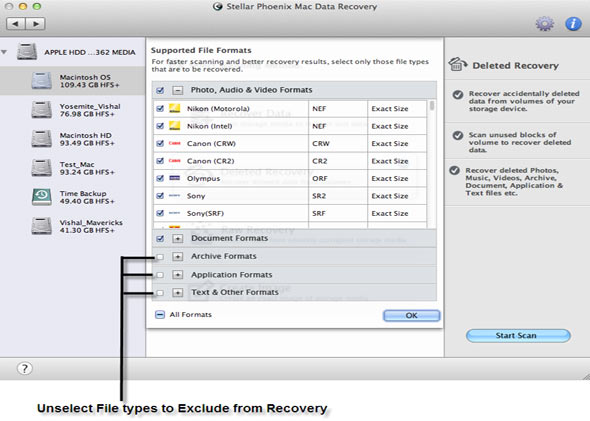Select the Macintosh HD volume icon
The width and height of the screenshot is (590, 421).
coord(41,139)
